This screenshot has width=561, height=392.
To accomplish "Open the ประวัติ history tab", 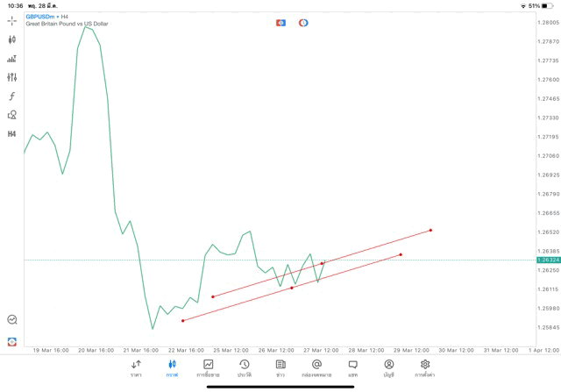I will 244,367.
